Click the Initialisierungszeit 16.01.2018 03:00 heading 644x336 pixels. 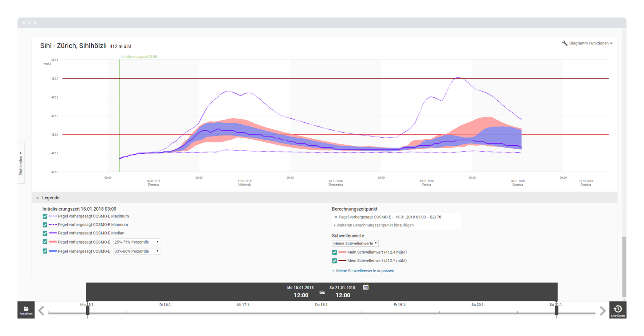click(79, 209)
